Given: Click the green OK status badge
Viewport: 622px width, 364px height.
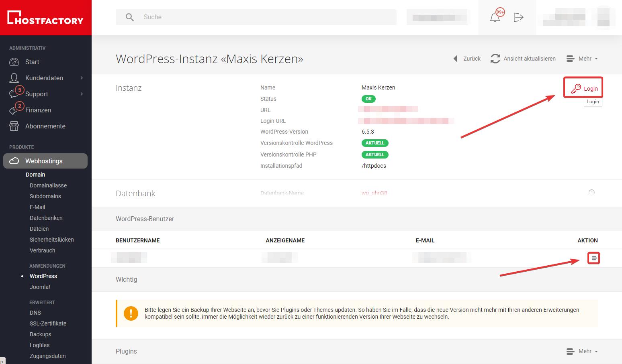Looking at the screenshot, I should pyautogui.click(x=368, y=99).
